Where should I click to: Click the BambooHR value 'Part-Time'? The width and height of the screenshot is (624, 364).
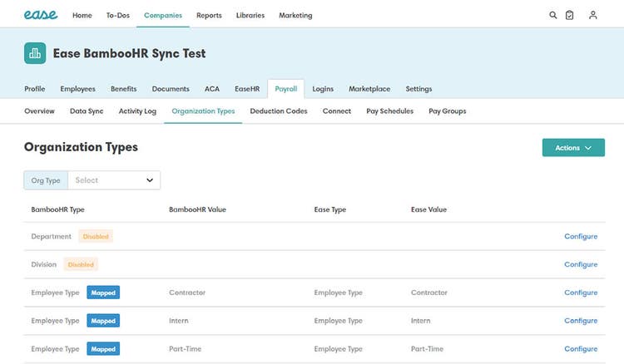pos(185,348)
